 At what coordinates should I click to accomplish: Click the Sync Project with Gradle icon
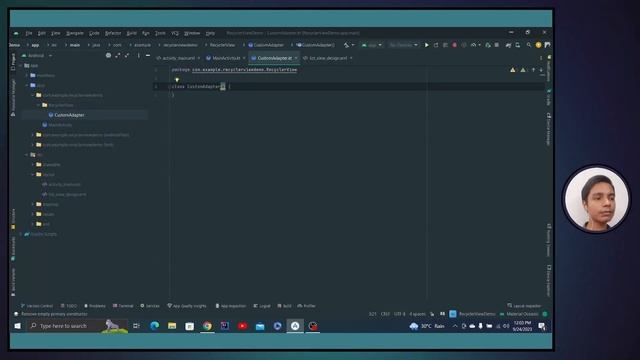point(508,45)
